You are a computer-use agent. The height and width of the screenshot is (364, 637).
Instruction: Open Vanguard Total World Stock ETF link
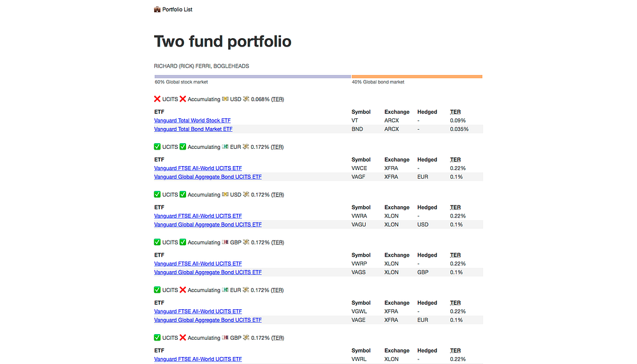[x=192, y=120]
